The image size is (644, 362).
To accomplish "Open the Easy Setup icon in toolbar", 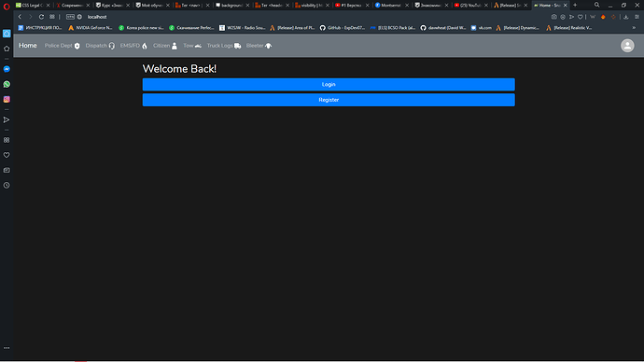I will click(637, 17).
